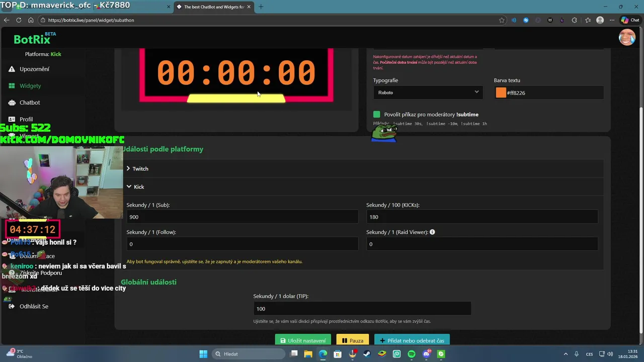Screen dimensions: 644x362
Task: Reload the page
Action: [x=19, y=20]
